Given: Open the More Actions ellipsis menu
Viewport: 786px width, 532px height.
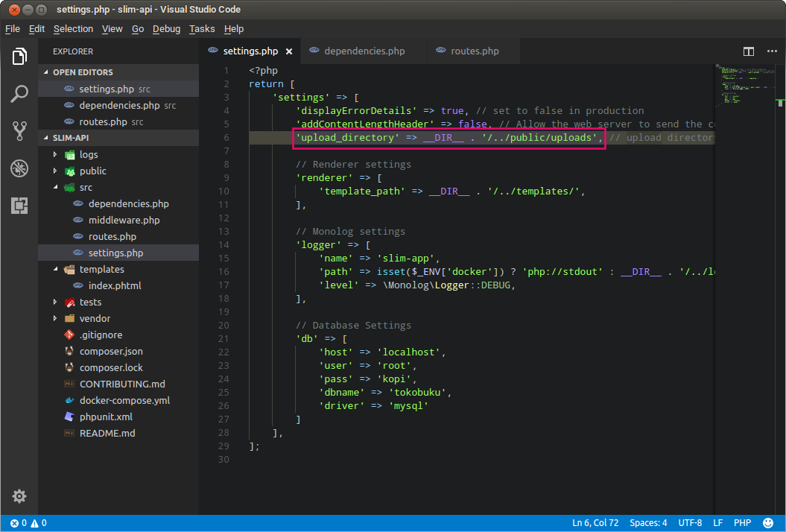Looking at the screenshot, I should pos(770,51).
